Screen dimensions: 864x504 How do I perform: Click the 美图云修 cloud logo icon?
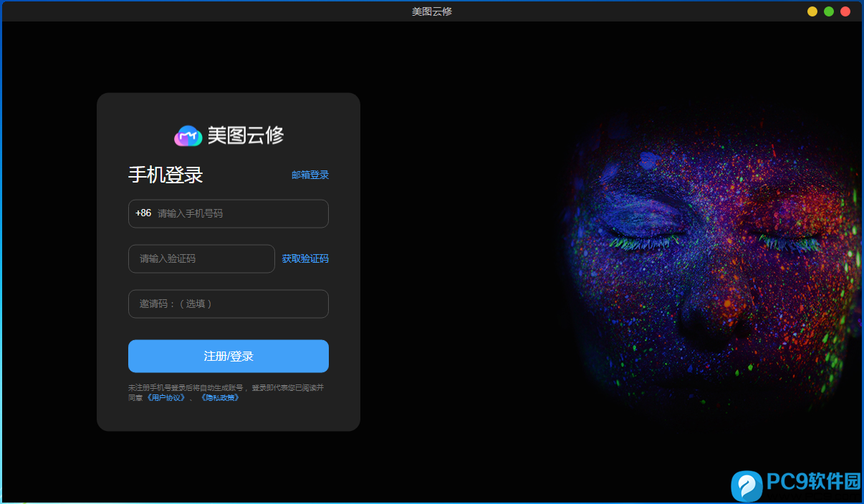(x=188, y=135)
